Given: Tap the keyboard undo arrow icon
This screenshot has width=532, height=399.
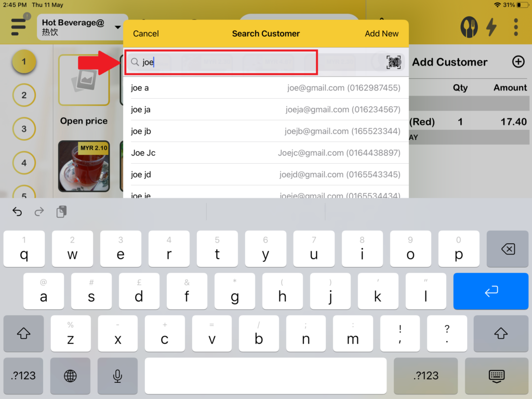Looking at the screenshot, I should pyautogui.click(x=17, y=211).
